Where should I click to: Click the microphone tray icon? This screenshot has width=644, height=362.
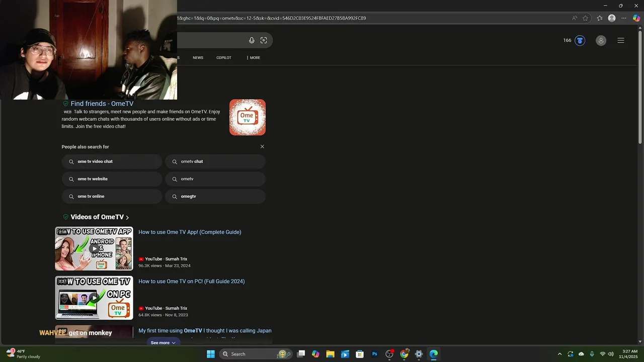coord(592,354)
